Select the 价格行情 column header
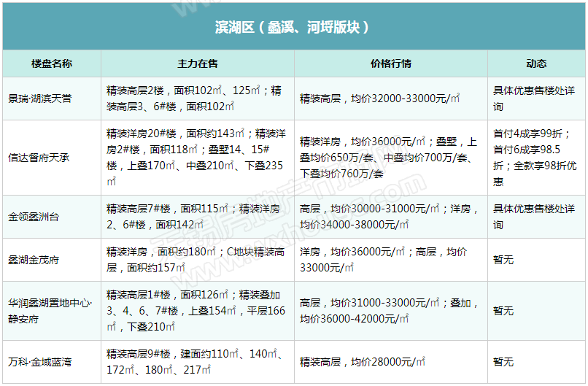 [x=390, y=63]
